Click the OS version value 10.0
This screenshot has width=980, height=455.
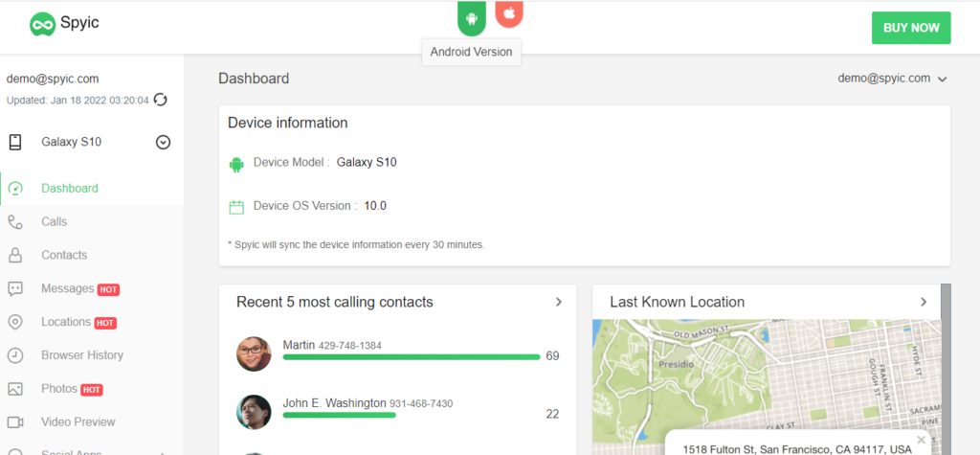pyautogui.click(x=375, y=206)
